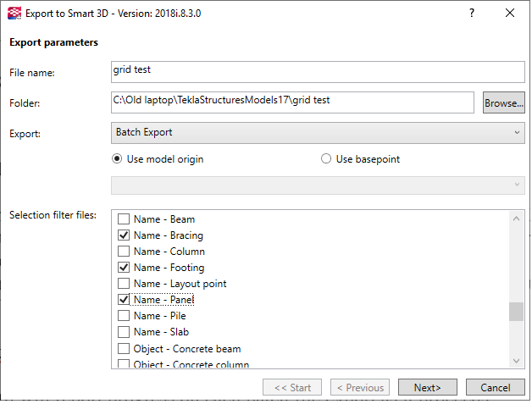532x404 pixels.
Task: Open the Batch Export dropdown
Action: (318, 133)
